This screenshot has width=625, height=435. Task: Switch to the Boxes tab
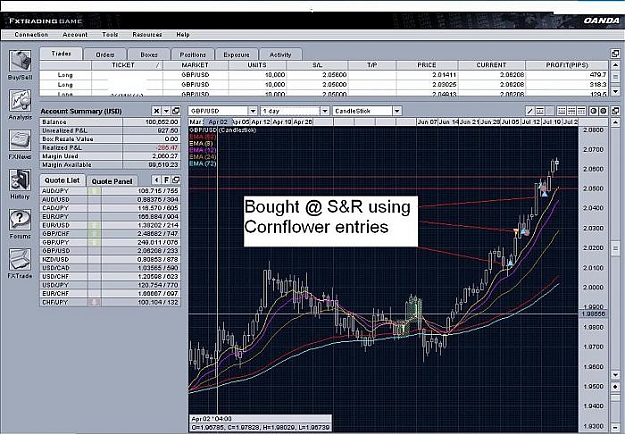[149, 55]
